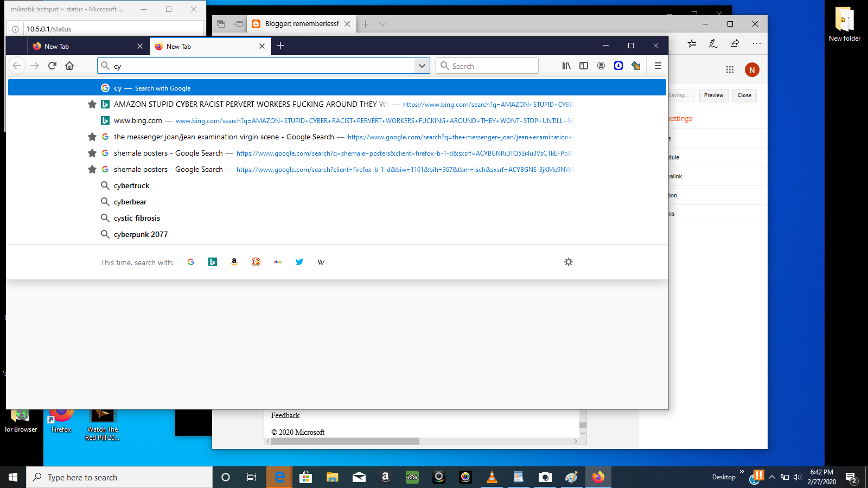
Task: Open the Google apps grid in Blogger
Action: coord(730,69)
